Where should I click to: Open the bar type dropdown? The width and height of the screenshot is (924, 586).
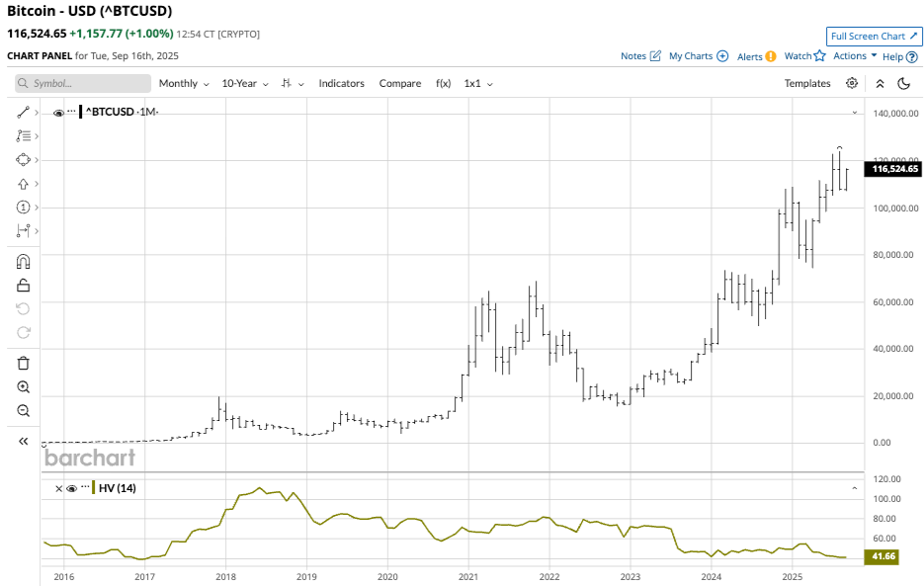point(293,83)
